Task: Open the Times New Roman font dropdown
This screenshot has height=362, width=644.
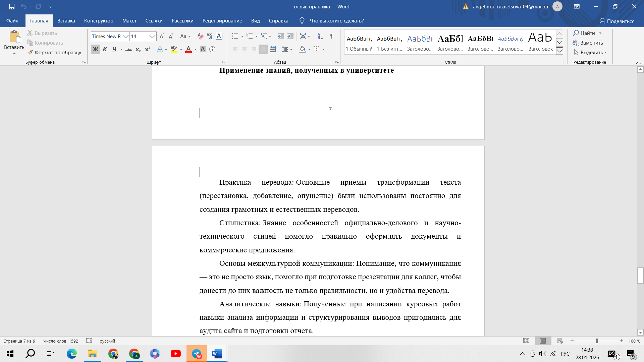Action: point(125,36)
